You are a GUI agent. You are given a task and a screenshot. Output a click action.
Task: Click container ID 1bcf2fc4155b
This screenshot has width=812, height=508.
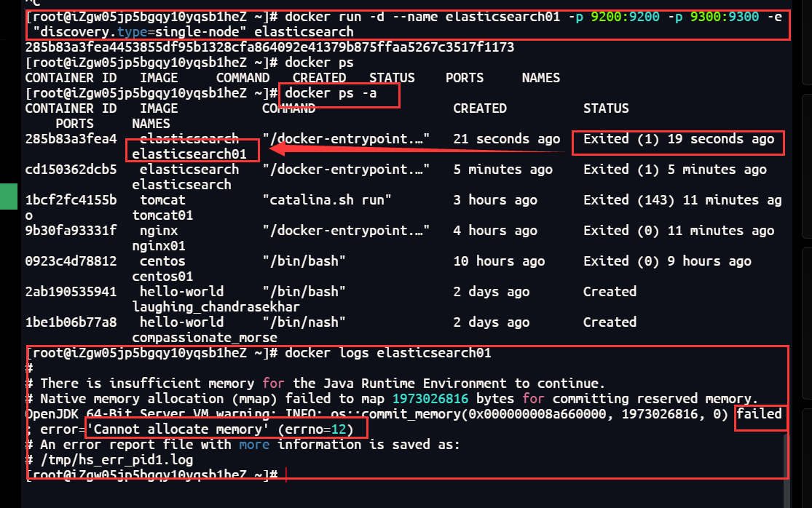71,200
